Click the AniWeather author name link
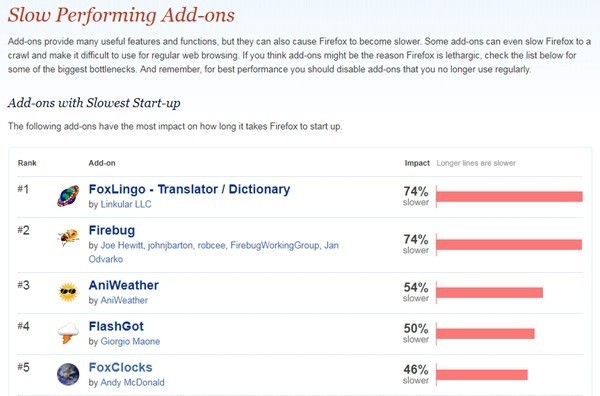Screen dimensions: 600x396 pyautogui.click(x=124, y=300)
